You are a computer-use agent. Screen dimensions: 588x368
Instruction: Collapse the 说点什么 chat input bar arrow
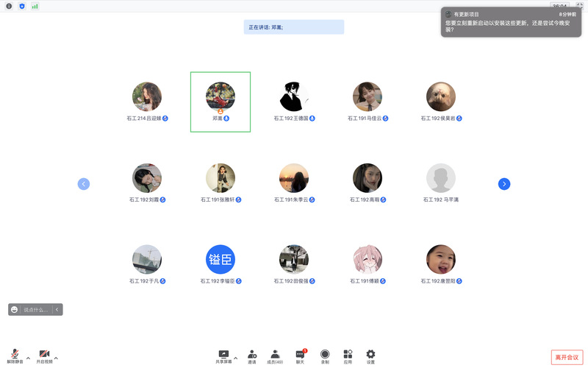57,310
